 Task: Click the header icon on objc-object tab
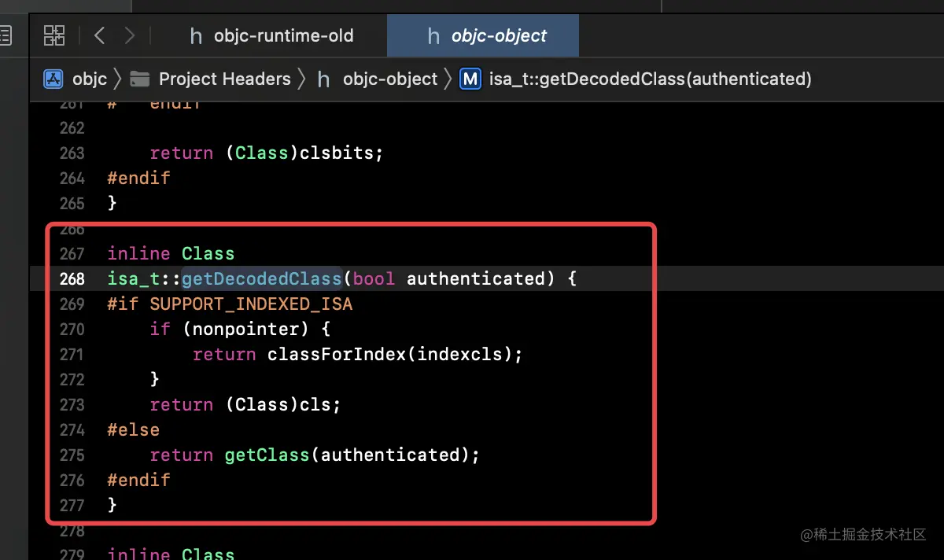pyautogui.click(x=433, y=36)
